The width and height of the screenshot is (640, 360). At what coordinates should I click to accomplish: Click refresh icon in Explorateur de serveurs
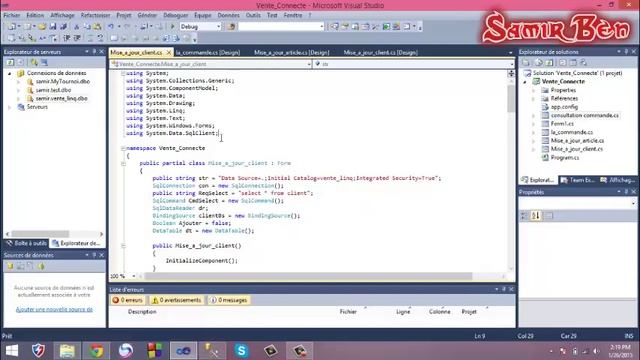tap(10, 62)
